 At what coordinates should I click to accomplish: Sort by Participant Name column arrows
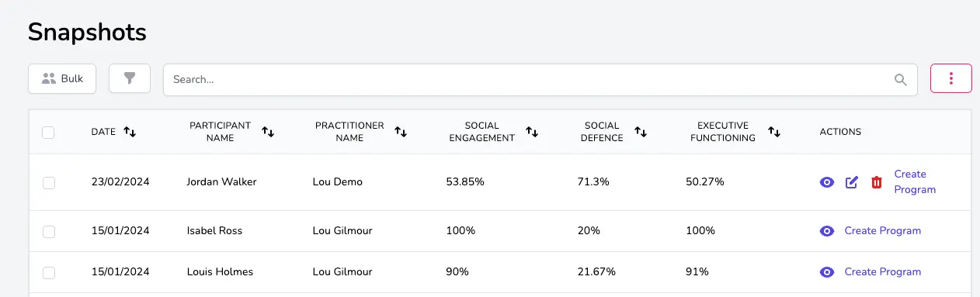268,132
